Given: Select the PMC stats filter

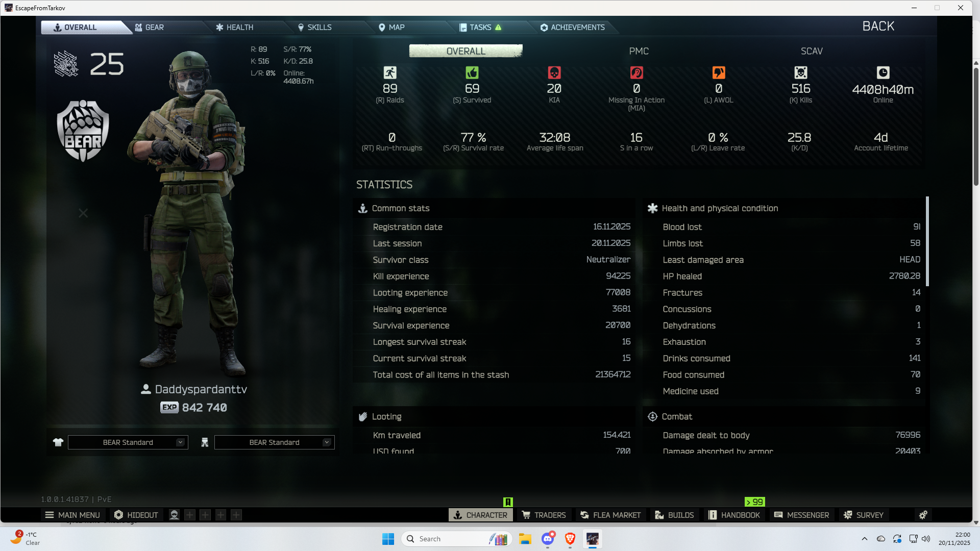Looking at the screenshot, I should pos(639,51).
